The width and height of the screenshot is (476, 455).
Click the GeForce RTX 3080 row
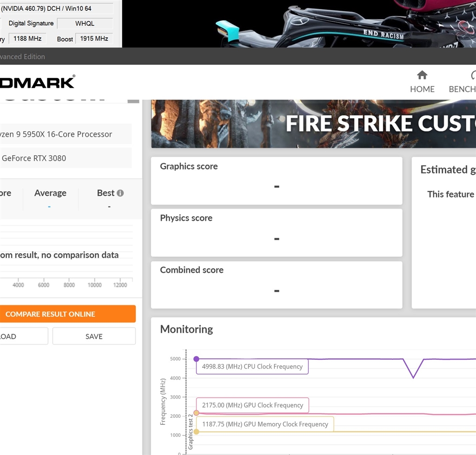[x=66, y=158]
